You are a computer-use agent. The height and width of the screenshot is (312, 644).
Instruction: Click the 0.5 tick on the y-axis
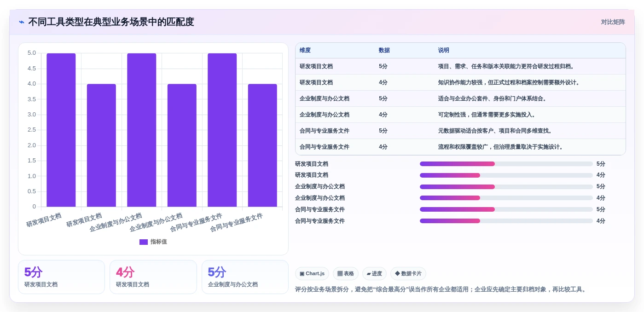32,191
